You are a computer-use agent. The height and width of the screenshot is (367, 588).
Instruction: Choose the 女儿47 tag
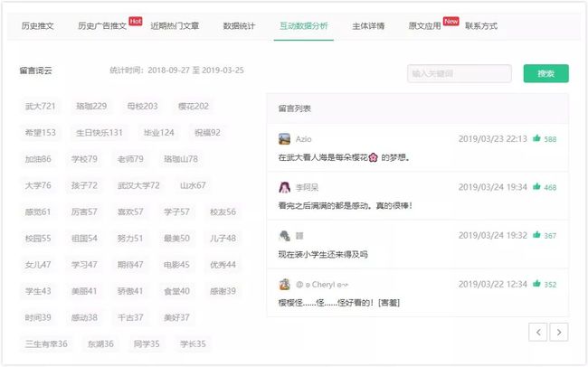[38, 265]
